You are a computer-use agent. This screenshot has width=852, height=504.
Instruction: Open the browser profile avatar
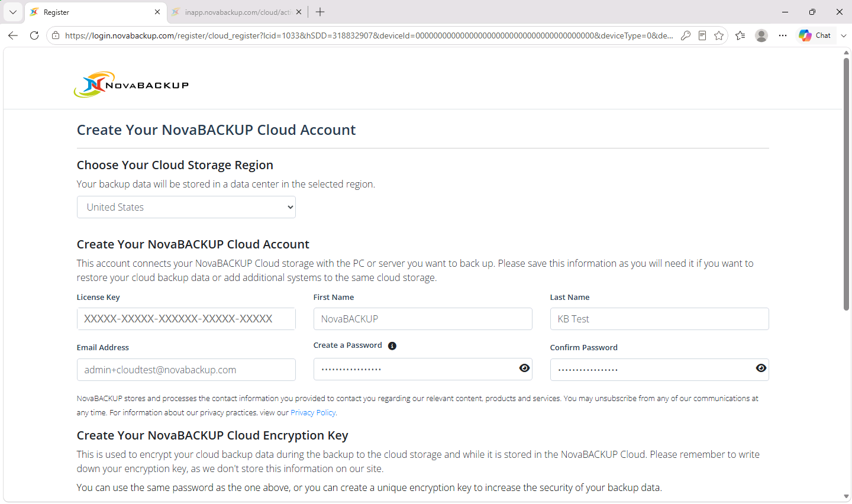point(761,35)
